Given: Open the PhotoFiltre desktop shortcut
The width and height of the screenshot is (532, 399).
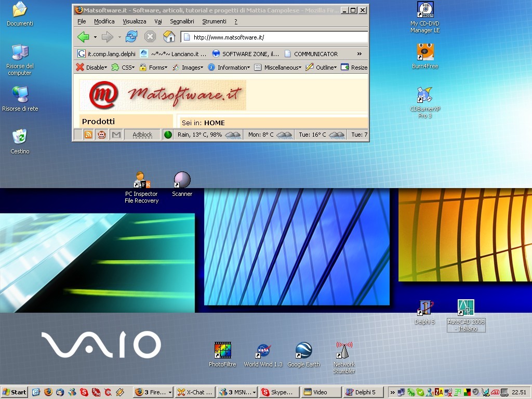Looking at the screenshot, I should [222, 354].
